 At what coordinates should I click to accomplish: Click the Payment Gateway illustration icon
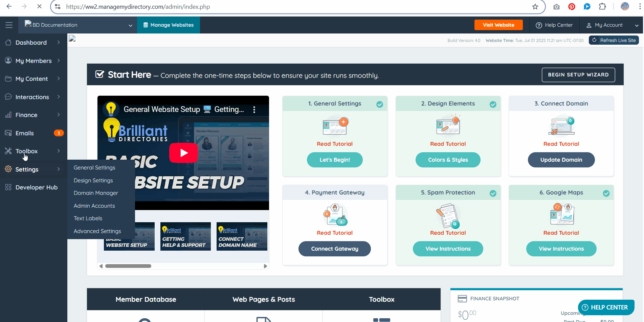(335, 214)
